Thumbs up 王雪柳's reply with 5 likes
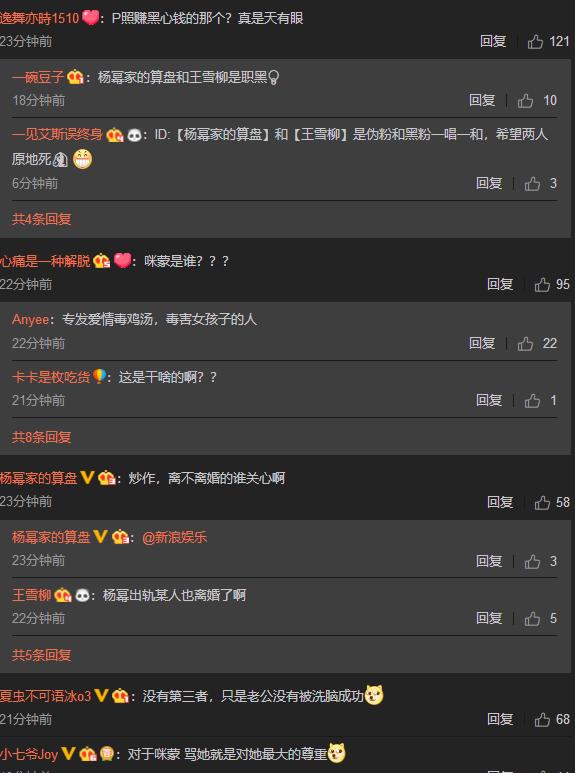The image size is (575, 773). [x=532, y=618]
